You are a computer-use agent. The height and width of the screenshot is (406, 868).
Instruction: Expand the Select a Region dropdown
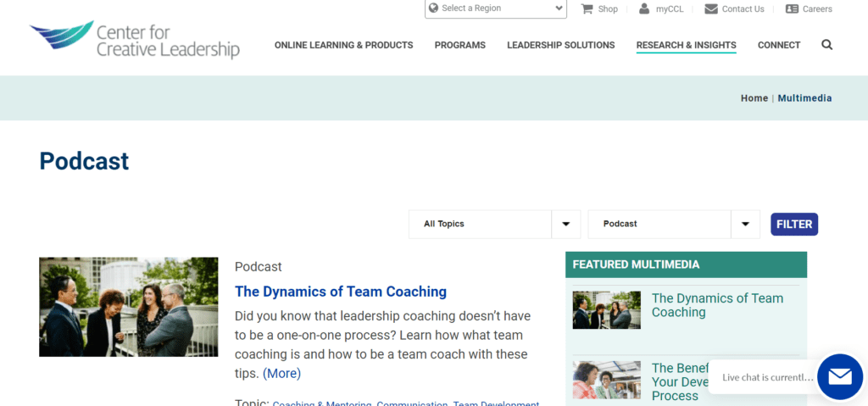point(495,8)
